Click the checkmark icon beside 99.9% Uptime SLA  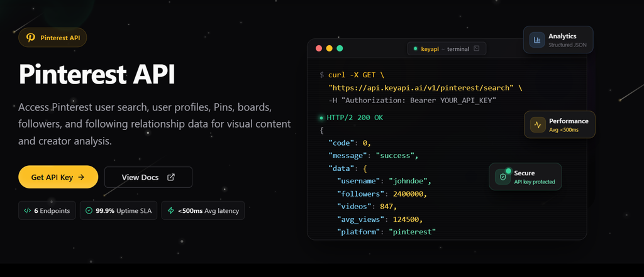click(89, 210)
